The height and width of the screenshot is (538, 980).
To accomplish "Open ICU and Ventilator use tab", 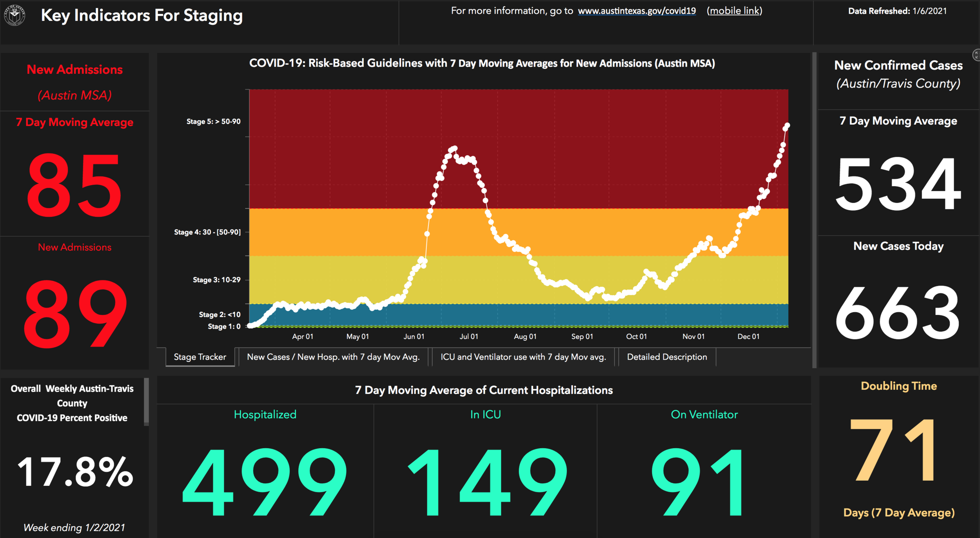I will pos(523,357).
